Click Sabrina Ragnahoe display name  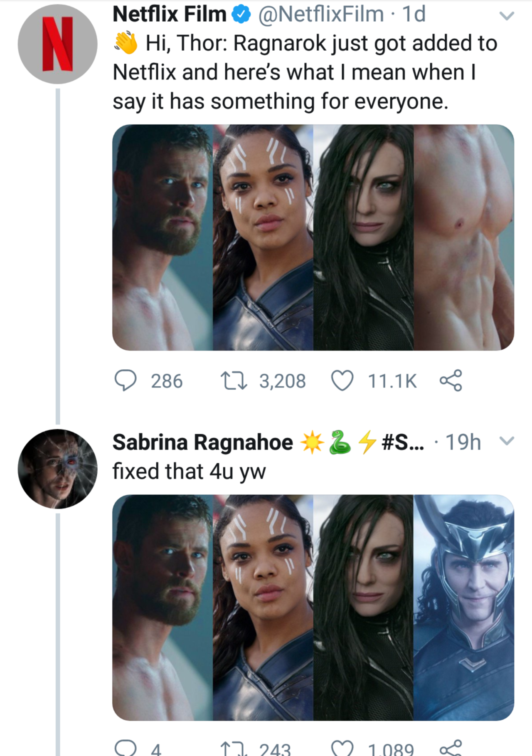[x=202, y=442]
